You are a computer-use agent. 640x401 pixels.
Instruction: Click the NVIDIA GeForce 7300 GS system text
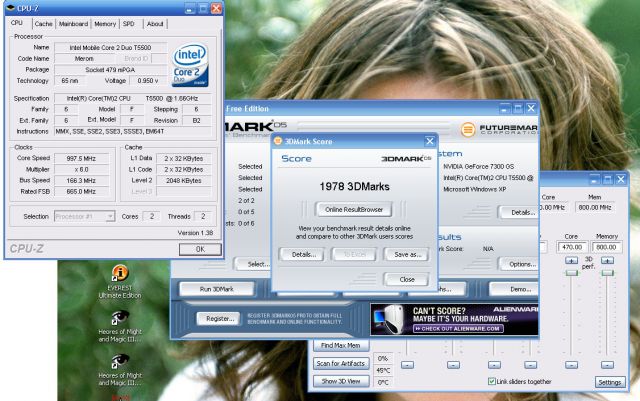pyautogui.click(x=479, y=167)
